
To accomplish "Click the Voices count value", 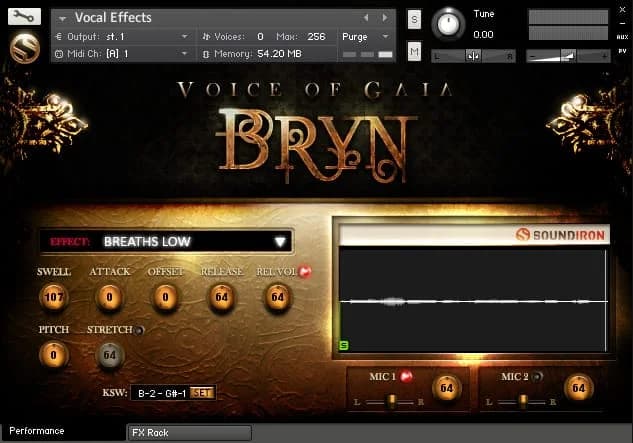I will [x=260, y=36].
